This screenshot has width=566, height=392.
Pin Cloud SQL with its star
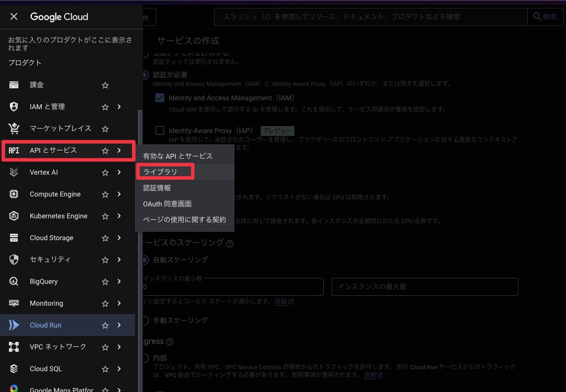click(x=105, y=369)
